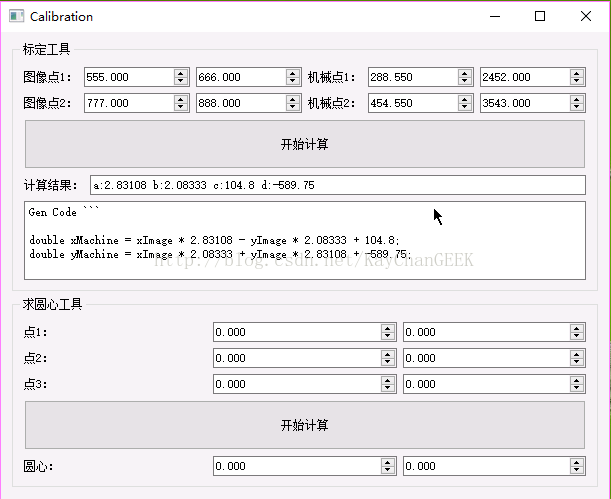Decrease 圆心 second value with down arrow
The height and width of the screenshot is (499, 611).
pyautogui.click(x=577, y=470)
